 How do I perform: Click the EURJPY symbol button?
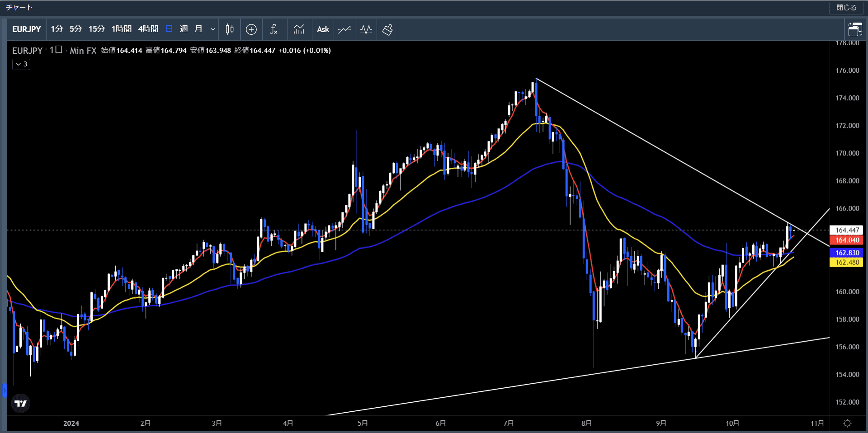(26, 29)
